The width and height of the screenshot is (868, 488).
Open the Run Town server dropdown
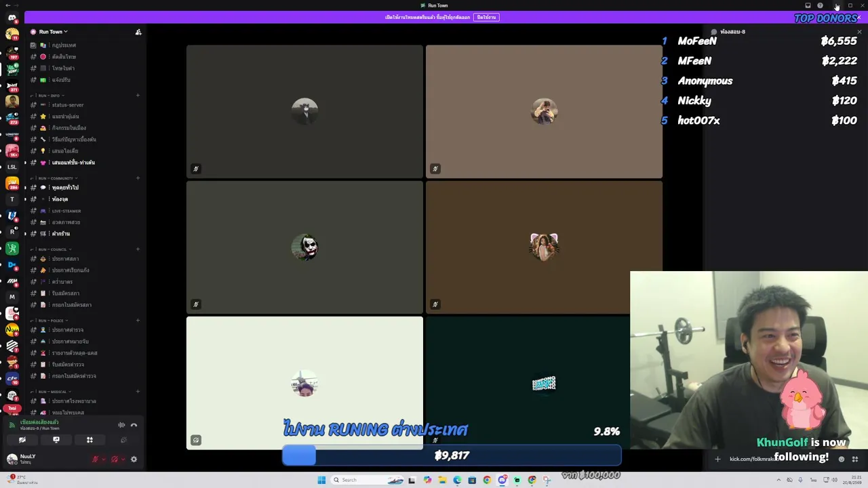click(x=53, y=32)
